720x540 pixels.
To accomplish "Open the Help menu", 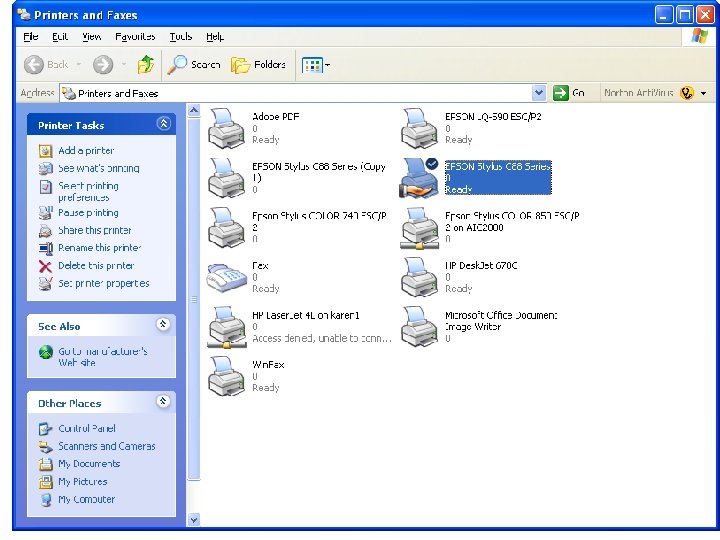I will click(215, 37).
